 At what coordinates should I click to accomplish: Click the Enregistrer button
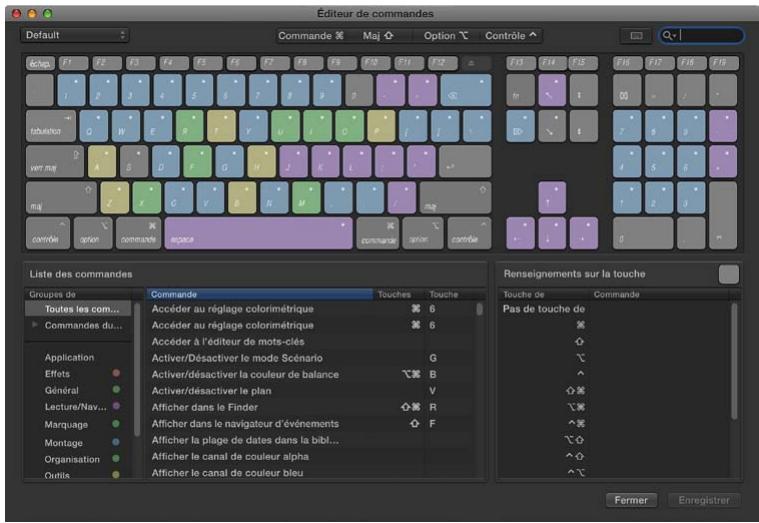704,500
